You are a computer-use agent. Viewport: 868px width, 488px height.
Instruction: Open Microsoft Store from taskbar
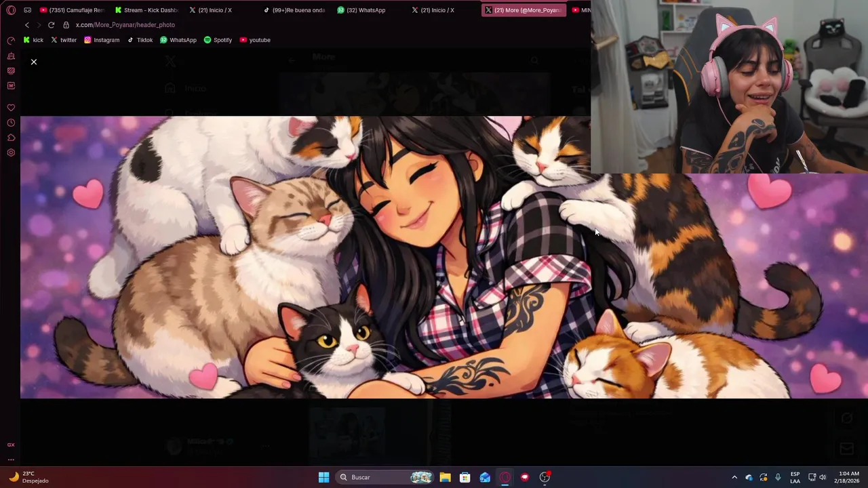(x=465, y=477)
